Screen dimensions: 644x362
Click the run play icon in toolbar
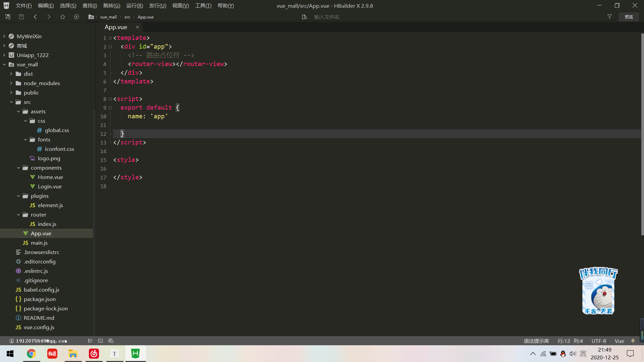(x=76, y=17)
